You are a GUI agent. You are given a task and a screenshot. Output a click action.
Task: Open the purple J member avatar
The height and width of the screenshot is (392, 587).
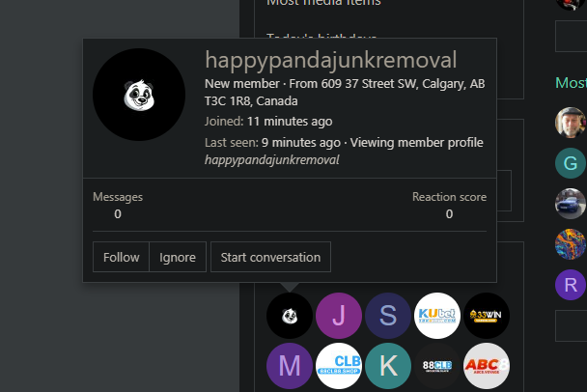point(339,316)
